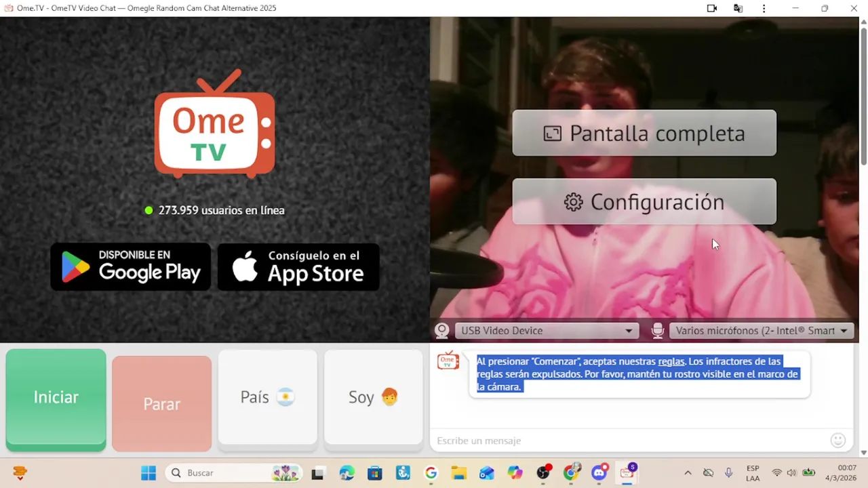Open the Google Translate icon in title bar
Viewport: 868px width, 488px height.
click(738, 8)
